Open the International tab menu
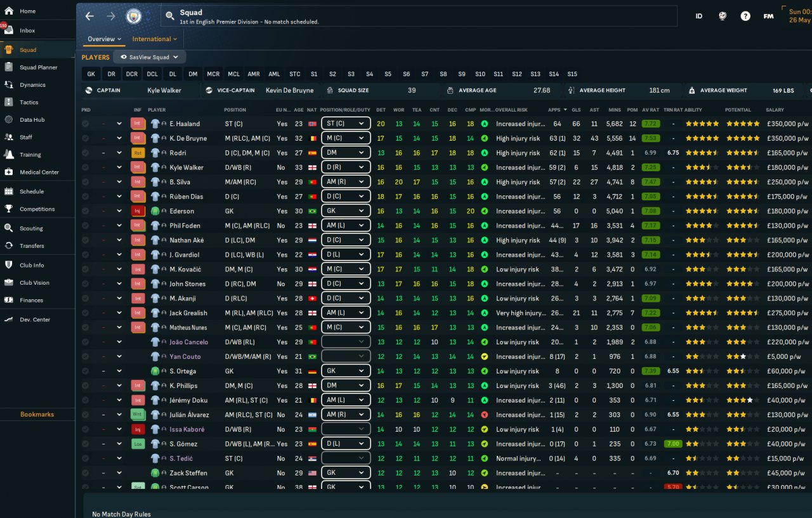 click(154, 39)
